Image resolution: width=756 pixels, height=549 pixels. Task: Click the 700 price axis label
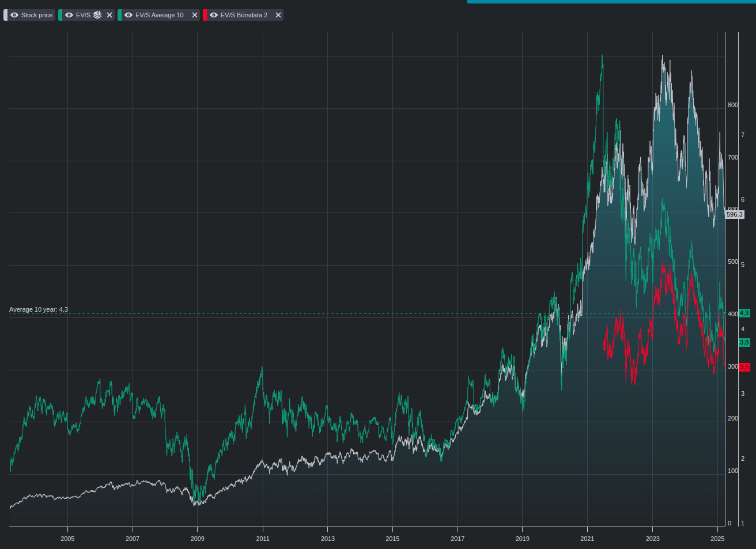coord(733,157)
